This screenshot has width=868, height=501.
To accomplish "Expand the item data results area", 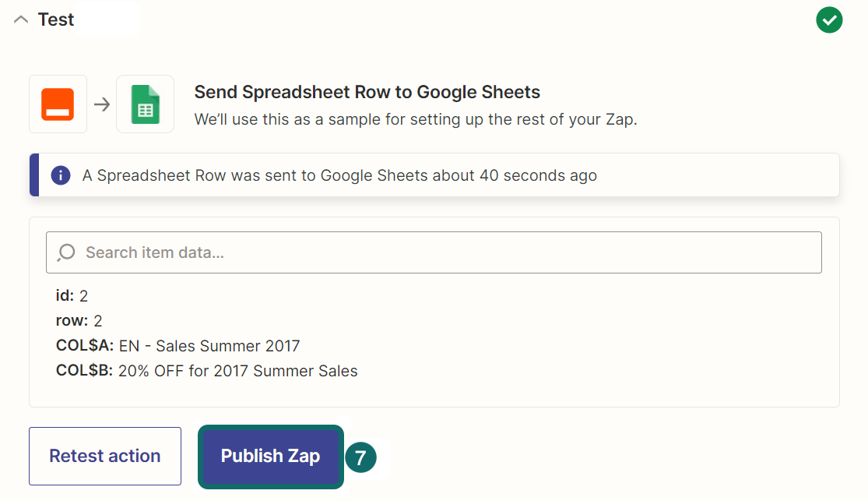I will coord(434,312).
